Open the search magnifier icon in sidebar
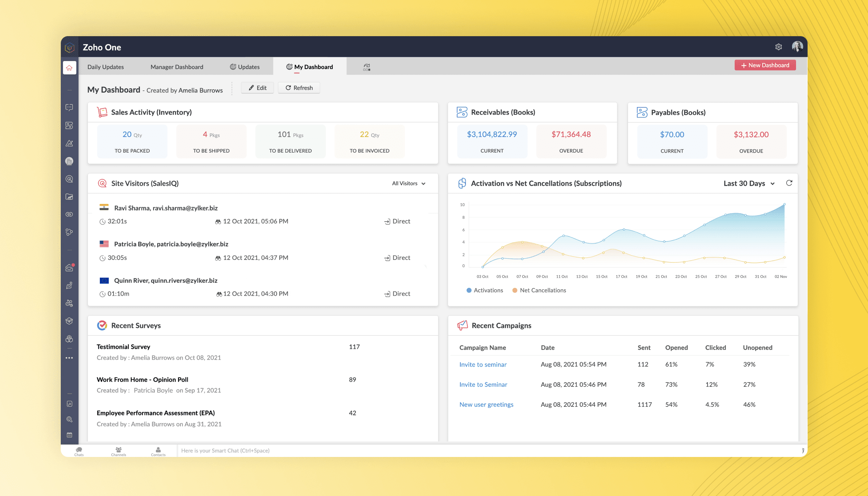This screenshot has height=496, width=868. pyautogui.click(x=69, y=419)
